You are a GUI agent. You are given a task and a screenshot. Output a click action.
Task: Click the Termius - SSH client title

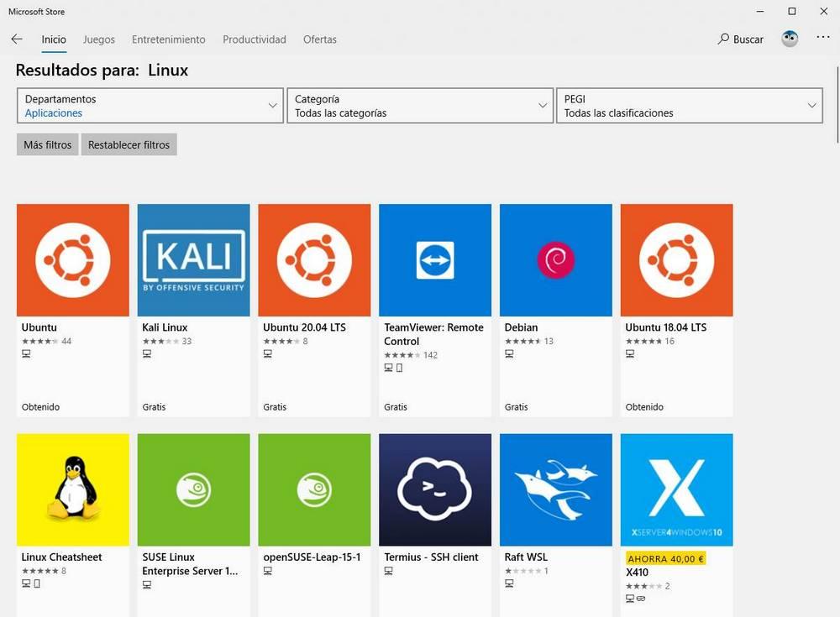pyautogui.click(x=431, y=557)
